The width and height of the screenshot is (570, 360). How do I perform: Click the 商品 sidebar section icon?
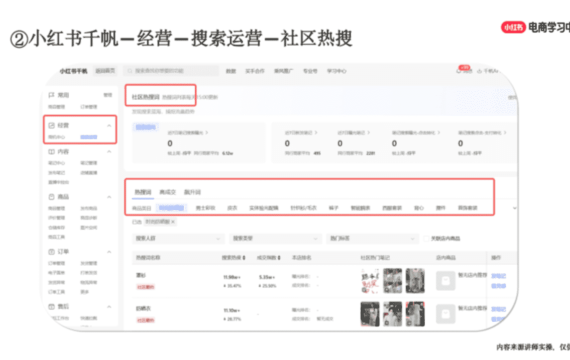[x=52, y=197]
